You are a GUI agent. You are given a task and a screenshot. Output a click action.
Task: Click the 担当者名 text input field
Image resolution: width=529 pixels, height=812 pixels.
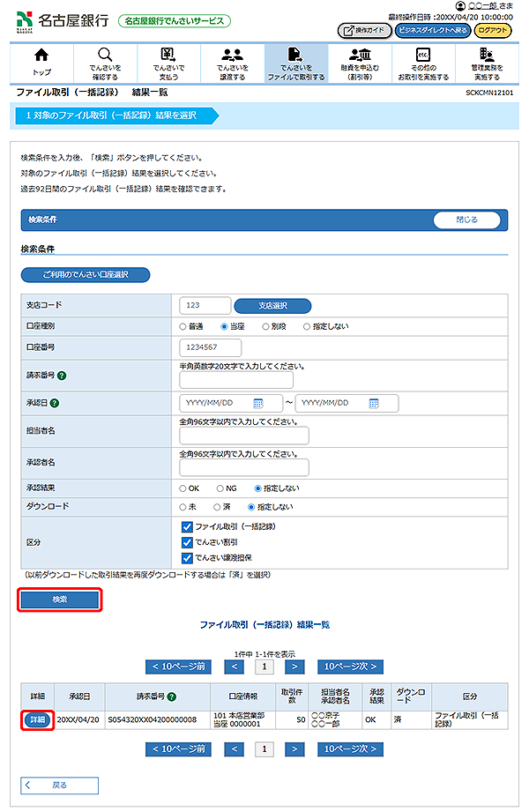[244, 436]
